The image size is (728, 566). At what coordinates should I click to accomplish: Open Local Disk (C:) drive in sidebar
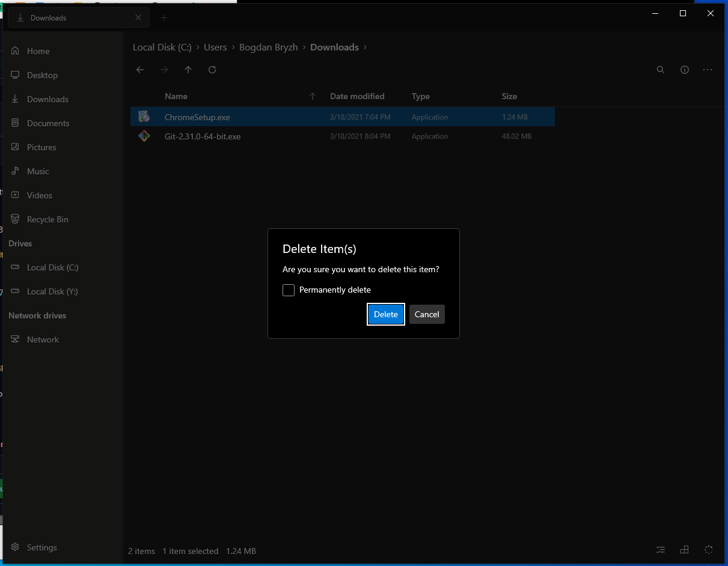pyautogui.click(x=63, y=267)
